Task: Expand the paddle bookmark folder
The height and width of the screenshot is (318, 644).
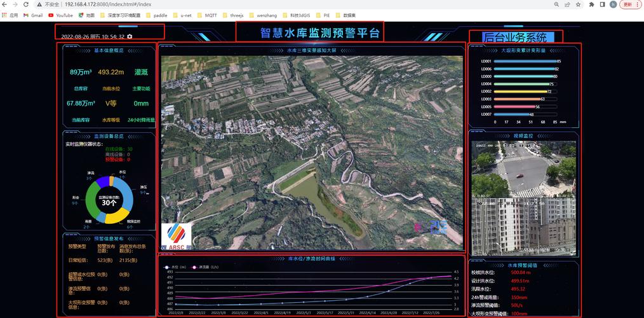Action: coord(156,15)
